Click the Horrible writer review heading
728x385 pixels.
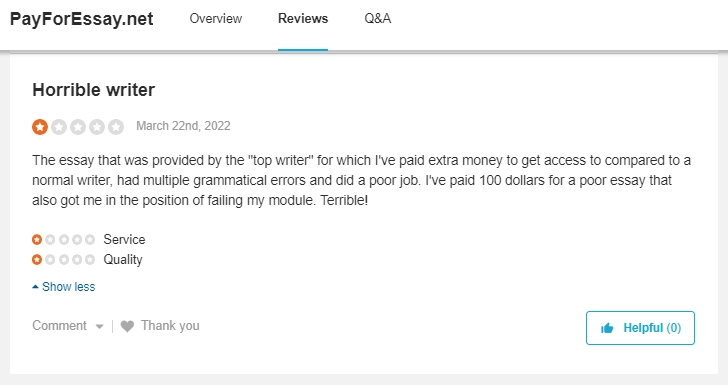click(94, 90)
